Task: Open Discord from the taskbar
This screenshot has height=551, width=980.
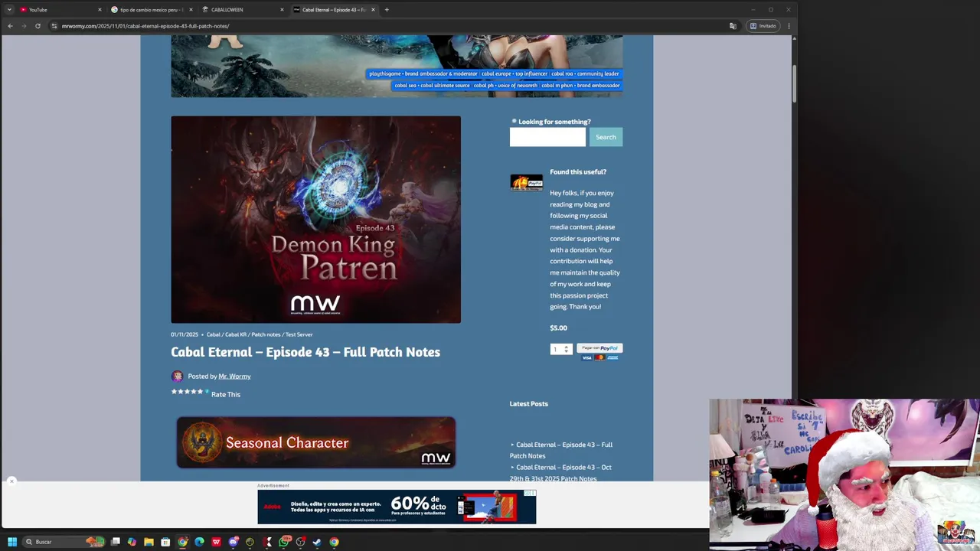Action: (x=233, y=542)
